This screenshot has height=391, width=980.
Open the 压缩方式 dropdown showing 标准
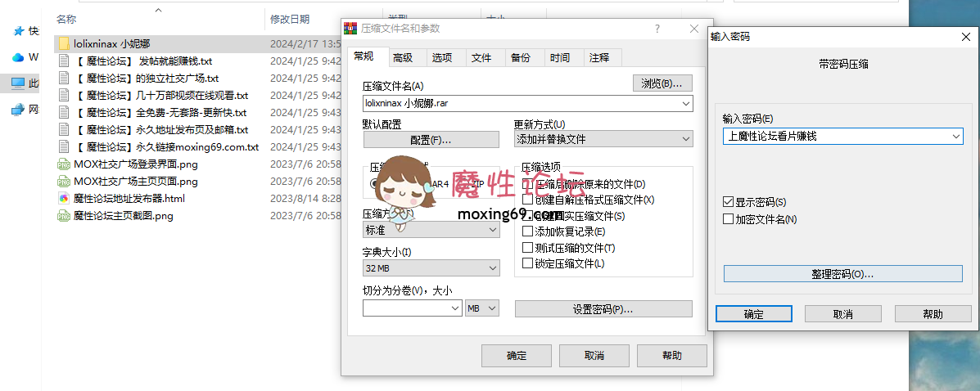point(431,230)
